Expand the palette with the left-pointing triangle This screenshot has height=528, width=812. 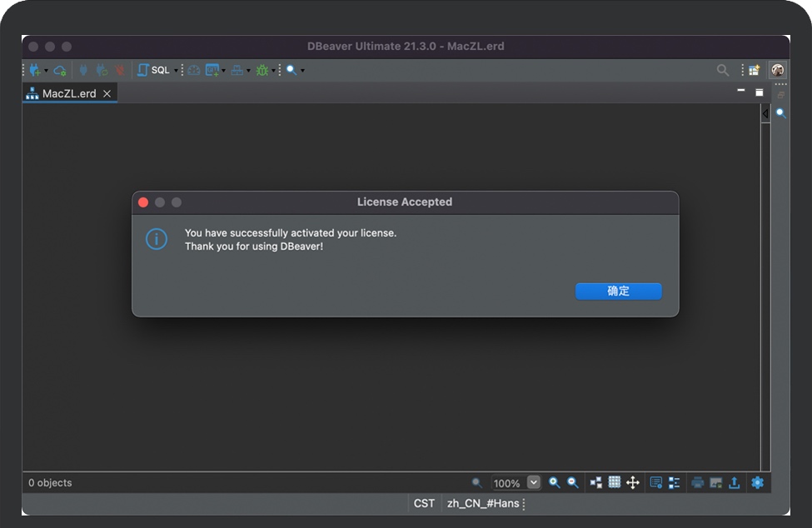[x=765, y=113]
